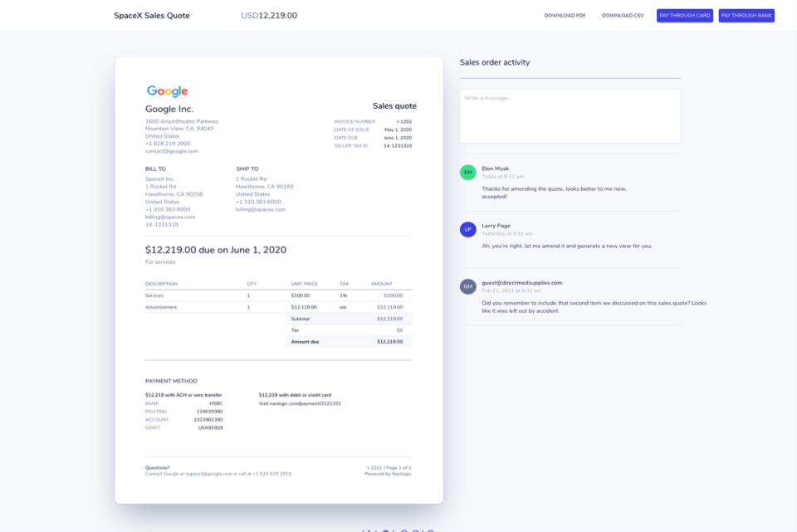Click 'UNIT PRICE' column header
Image resolution: width=797 pixels, height=532 pixels.
pyautogui.click(x=305, y=284)
